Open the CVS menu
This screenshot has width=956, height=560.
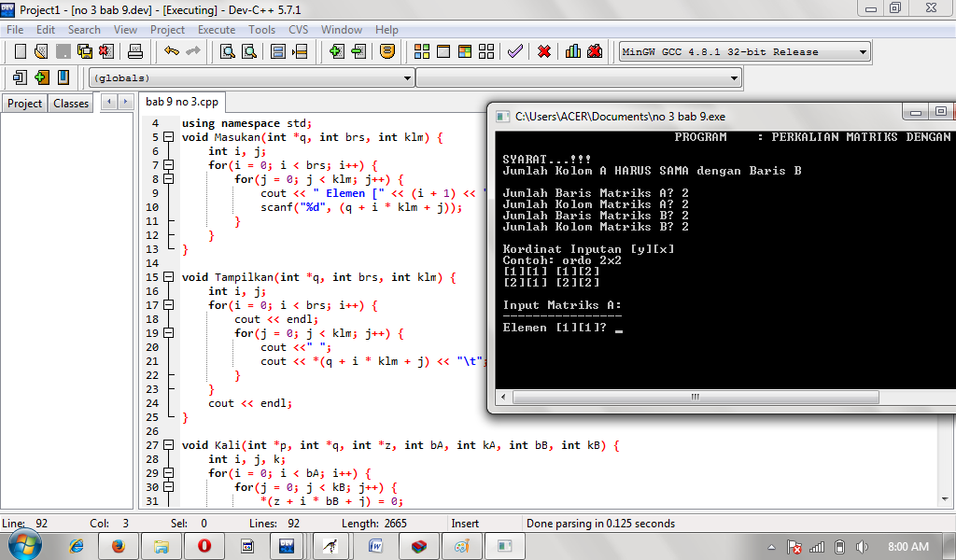(x=298, y=30)
